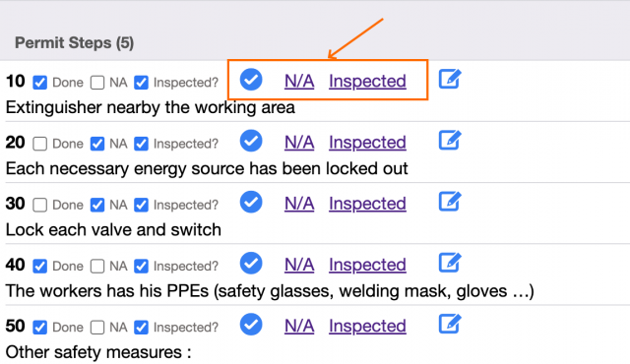Click blue checkmark icon for step 50
Screen dimensions: 630x364
[251, 325]
